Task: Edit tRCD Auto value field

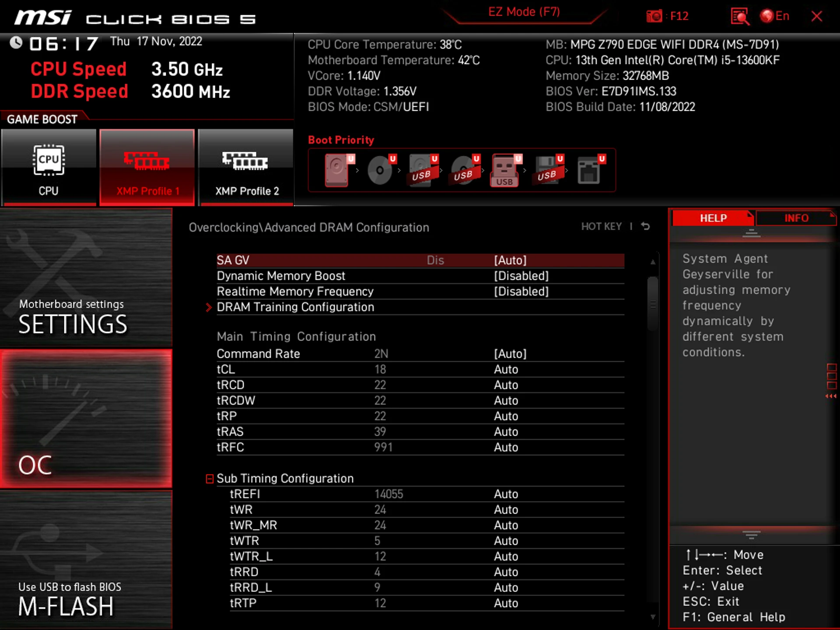Action: coord(506,385)
